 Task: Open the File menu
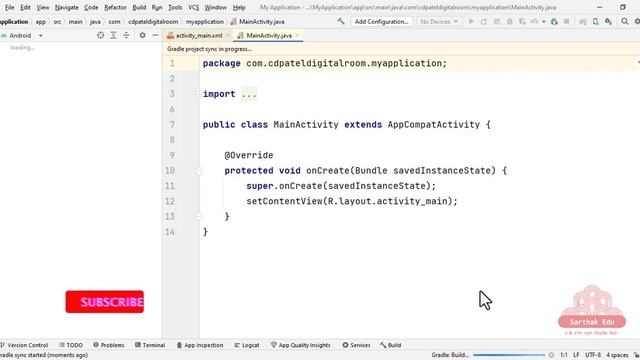coord(9,7)
